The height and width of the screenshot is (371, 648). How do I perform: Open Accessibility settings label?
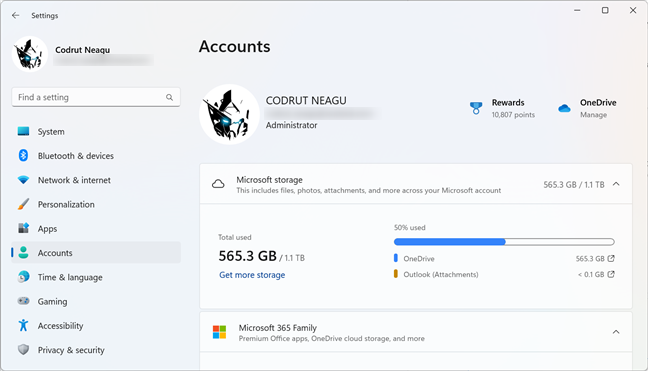tap(60, 326)
